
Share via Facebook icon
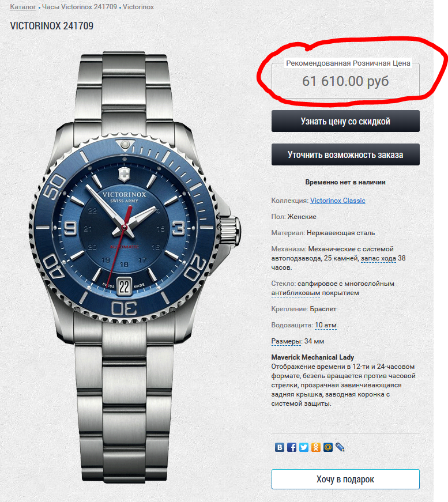click(291, 447)
